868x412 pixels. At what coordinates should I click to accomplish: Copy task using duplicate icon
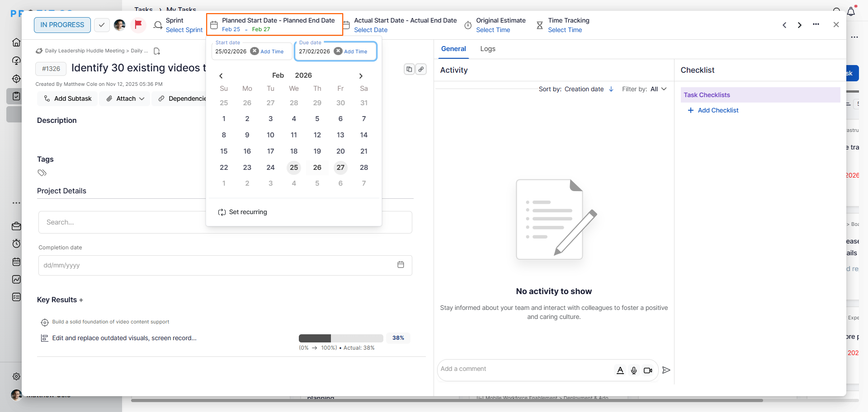coord(409,69)
